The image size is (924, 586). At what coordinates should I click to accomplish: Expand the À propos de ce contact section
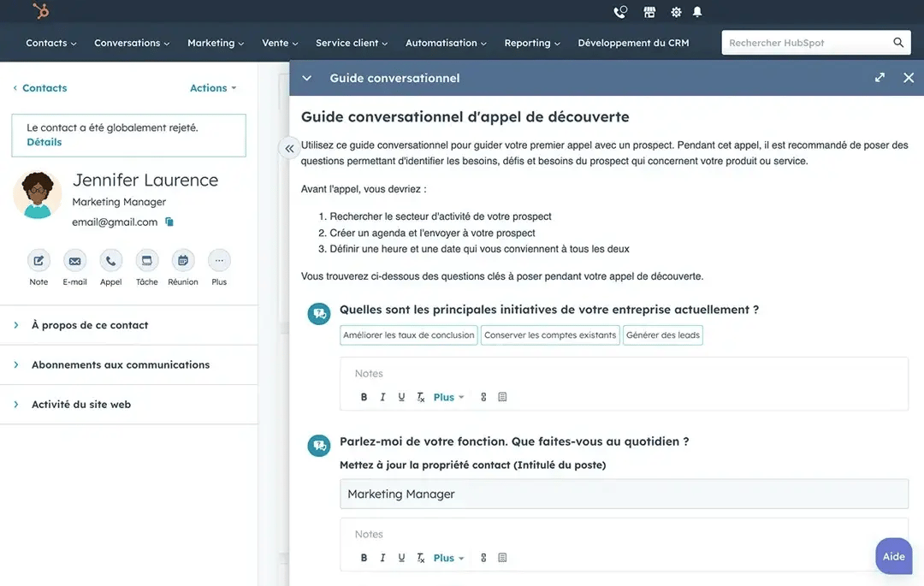click(89, 325)
